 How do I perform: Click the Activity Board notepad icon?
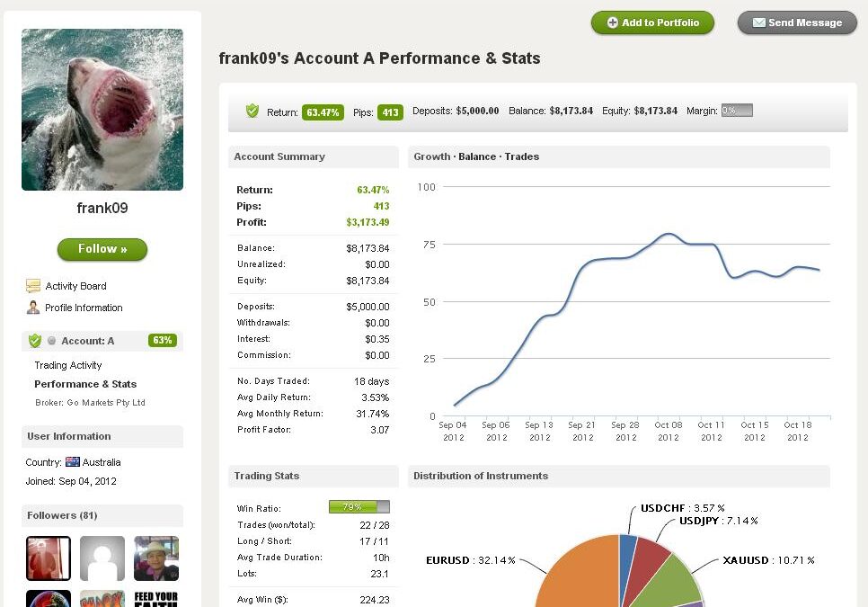coord(33,286)
